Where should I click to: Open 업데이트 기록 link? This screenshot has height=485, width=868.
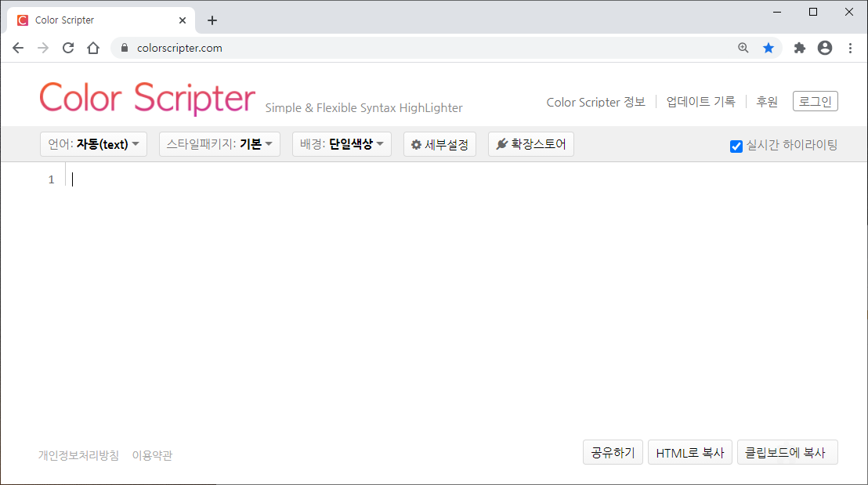[x=701, y=102]
